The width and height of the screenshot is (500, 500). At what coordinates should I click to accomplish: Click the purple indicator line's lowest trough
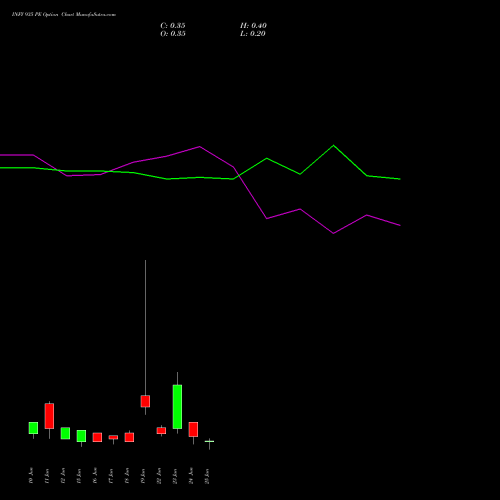pos(333,233)
